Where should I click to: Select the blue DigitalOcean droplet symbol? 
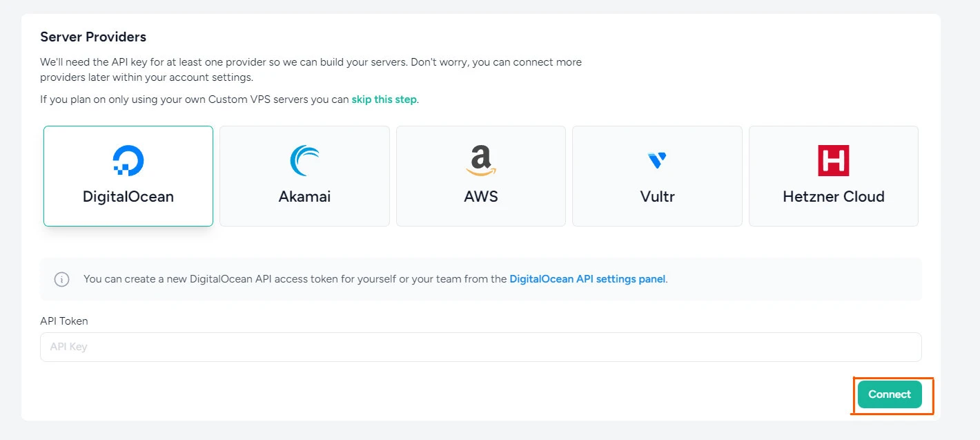point(128,160)
